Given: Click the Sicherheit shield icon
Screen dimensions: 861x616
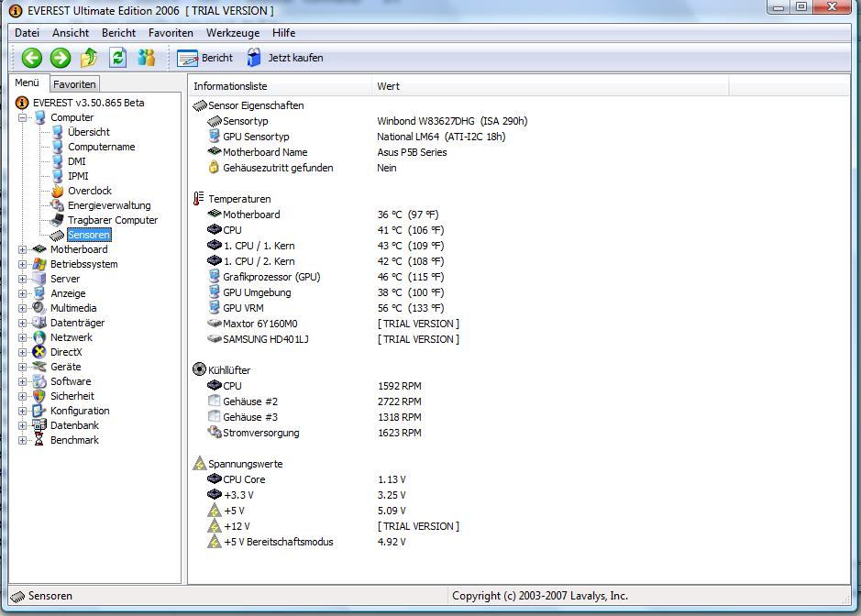Looking at the screenshot, I should pos(39,396).
